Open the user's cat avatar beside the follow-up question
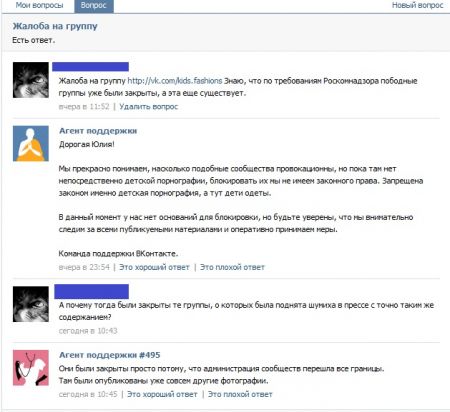 pyautogui.click(x=31, y=304)
